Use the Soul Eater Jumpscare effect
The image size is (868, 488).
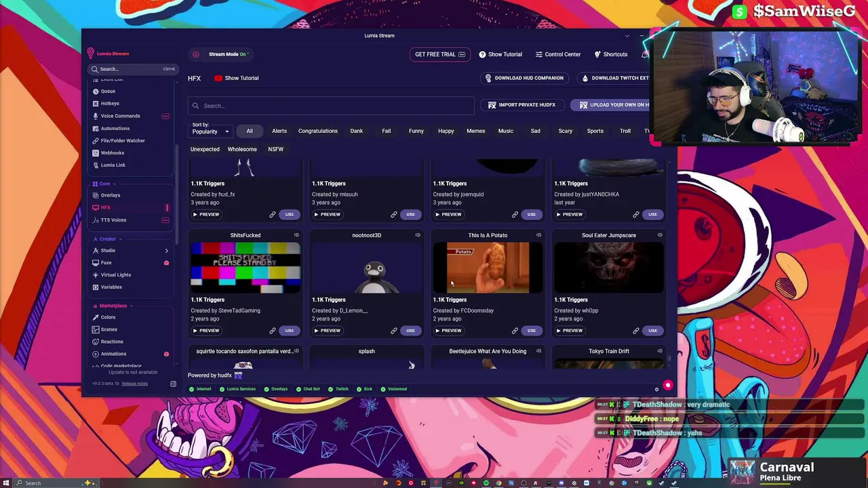click(x=652, y=331)
